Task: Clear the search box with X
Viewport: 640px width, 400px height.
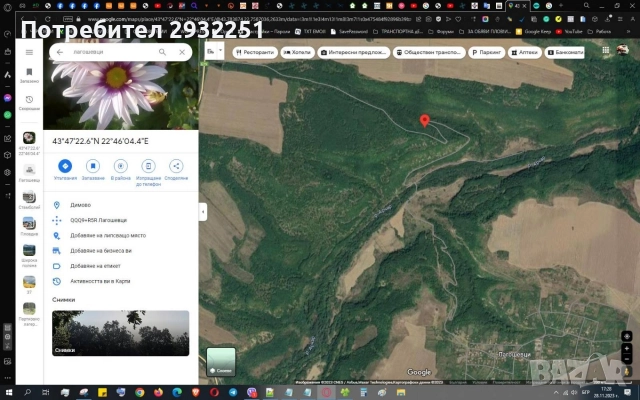Action: click(182, 52)
